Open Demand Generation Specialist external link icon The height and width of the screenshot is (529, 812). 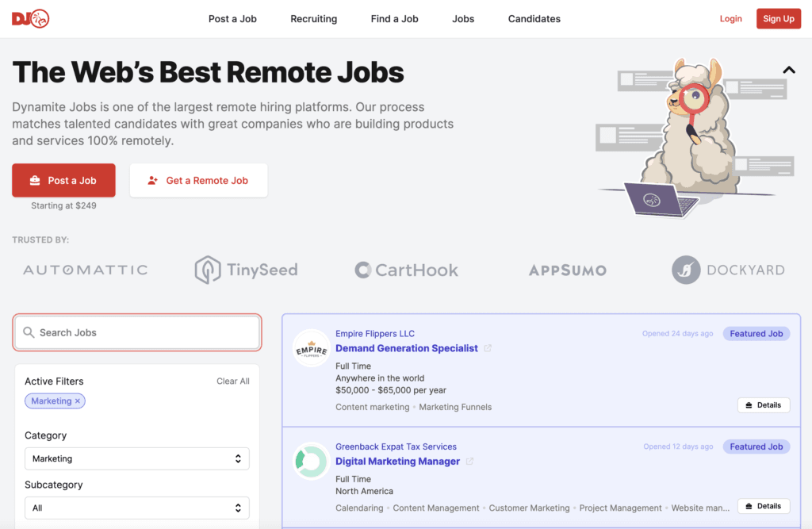point(488,348)
